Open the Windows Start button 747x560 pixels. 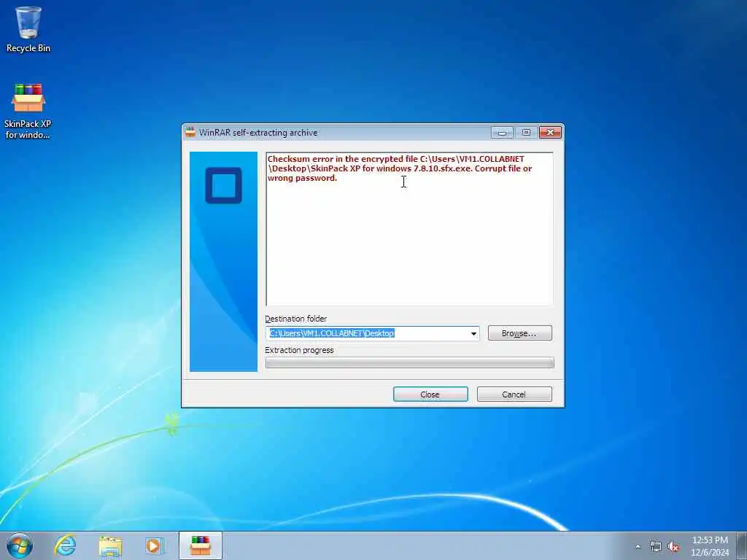click(20, 545)
